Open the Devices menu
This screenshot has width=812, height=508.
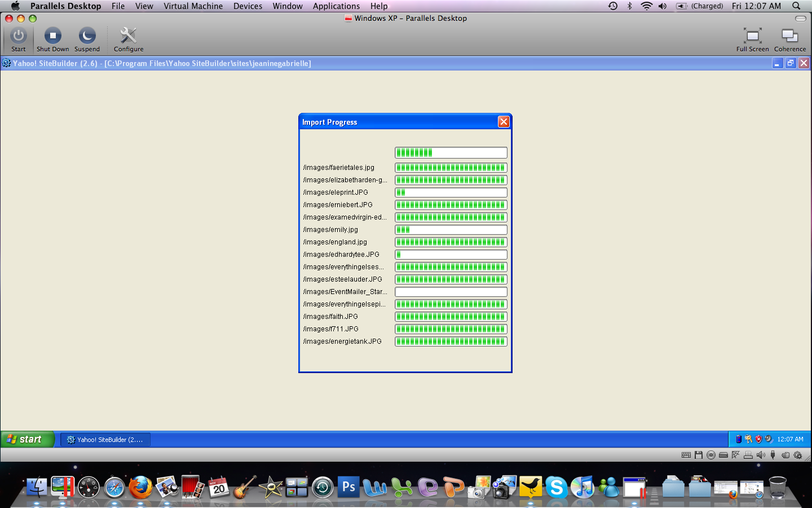click(x=248, y=6)
